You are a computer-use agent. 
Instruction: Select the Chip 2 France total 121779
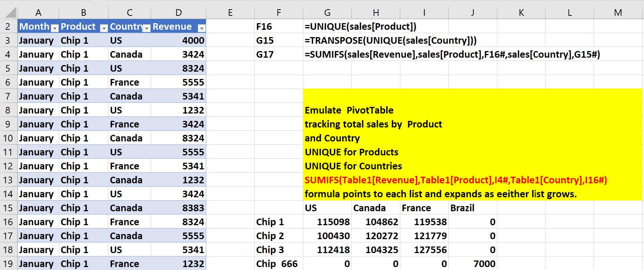430,236
